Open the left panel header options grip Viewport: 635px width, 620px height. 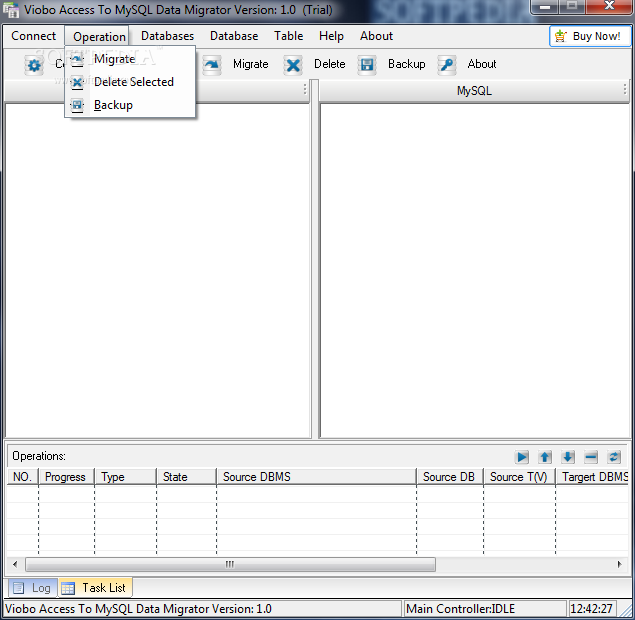pyautogui.click(x=305, y=89)
